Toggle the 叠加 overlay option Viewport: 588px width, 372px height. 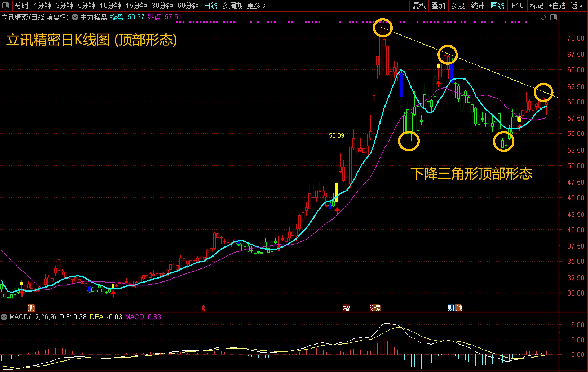[438, 6]
